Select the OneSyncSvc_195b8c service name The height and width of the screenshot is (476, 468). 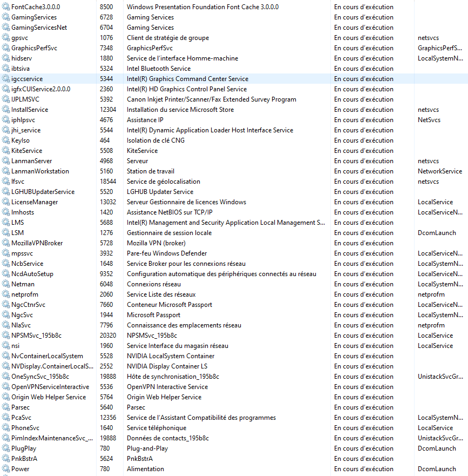point(40,377)
